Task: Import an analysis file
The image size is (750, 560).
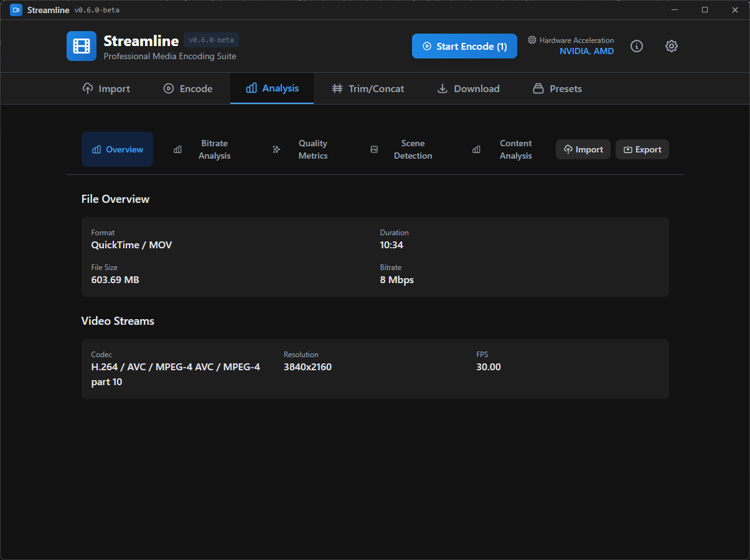Action: coord(583,149)
